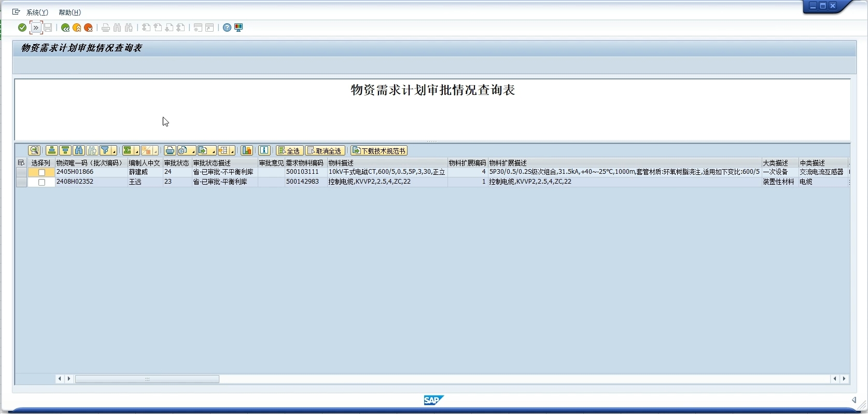868x414 pixels.
Task: Open the Help question mark icon
Action: click(227, 27)
